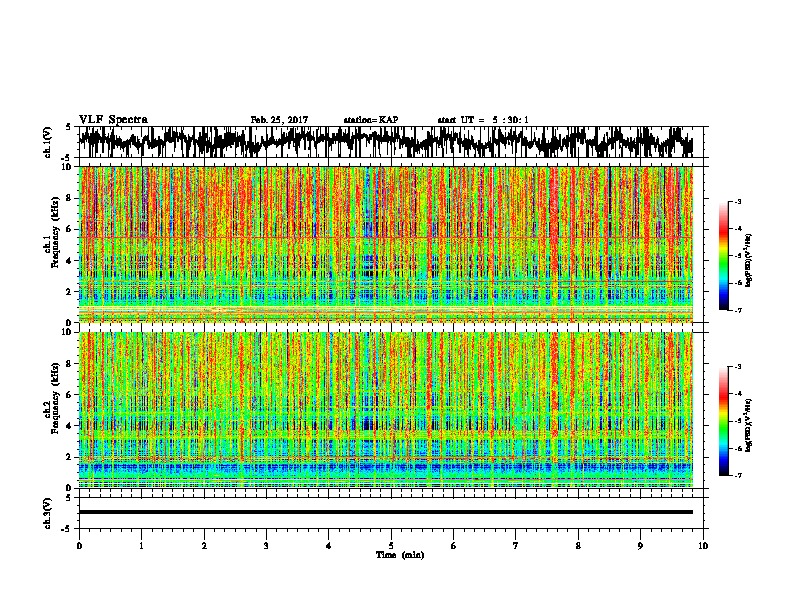
Task: Click the '-5' value on ch.2 color bar
Action: tap(738, 421)
